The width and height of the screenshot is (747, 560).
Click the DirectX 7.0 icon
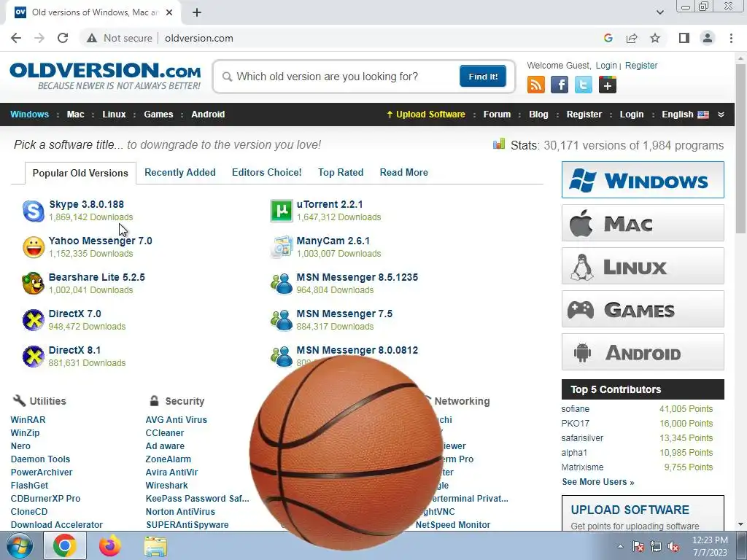34,320
